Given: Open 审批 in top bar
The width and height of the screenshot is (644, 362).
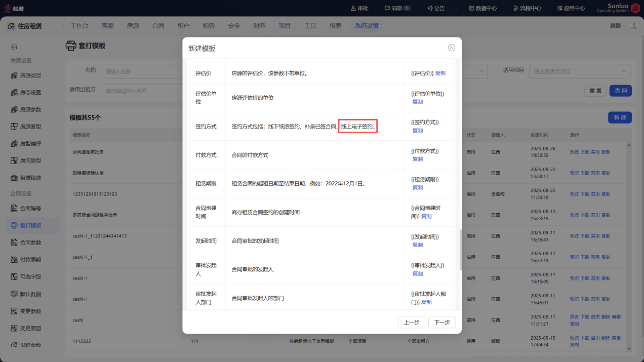Looking at the screenshot, I should pyautogui.click(x=359, y=8).
